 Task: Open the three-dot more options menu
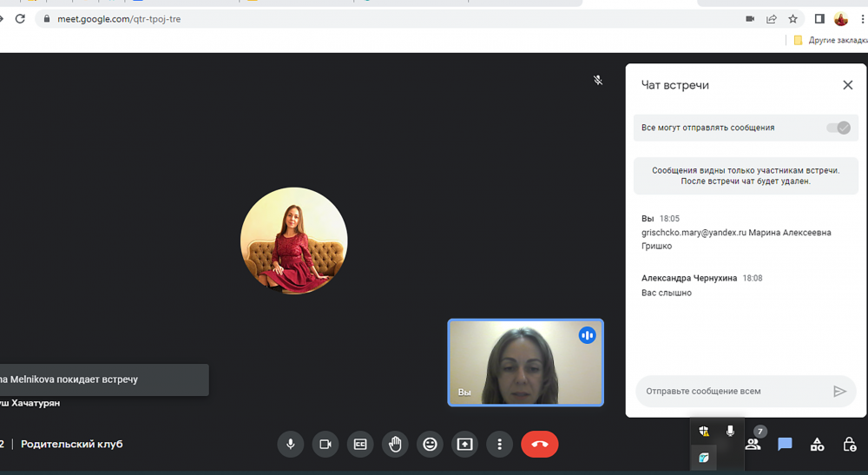pos(499,445)
